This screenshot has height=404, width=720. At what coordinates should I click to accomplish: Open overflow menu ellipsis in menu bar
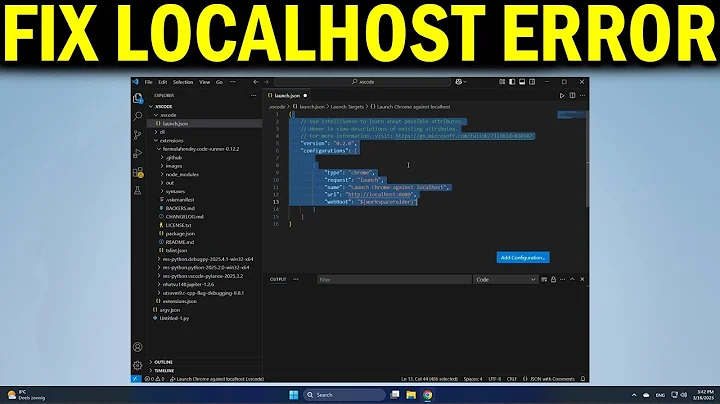click(233, 82)
